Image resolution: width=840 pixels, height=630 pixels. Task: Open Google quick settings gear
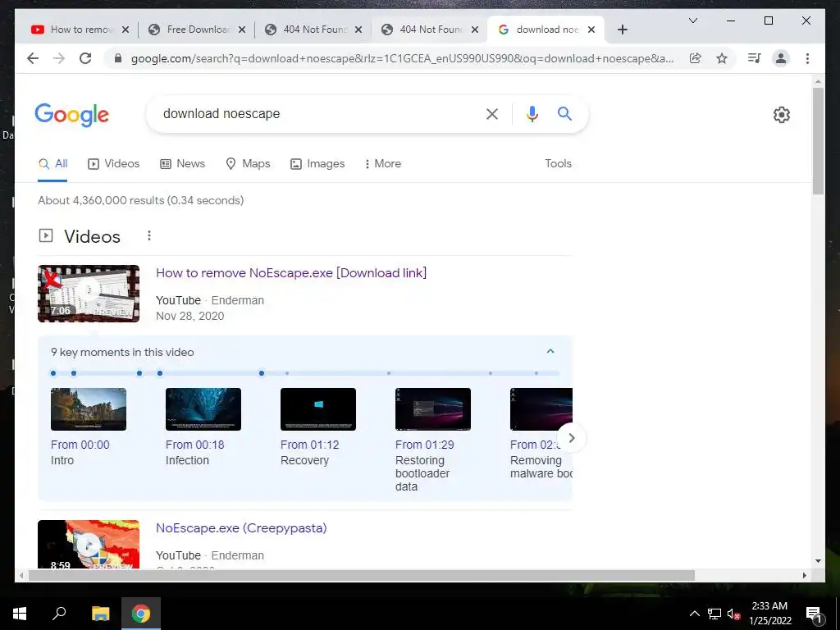(x=782, y=115)
